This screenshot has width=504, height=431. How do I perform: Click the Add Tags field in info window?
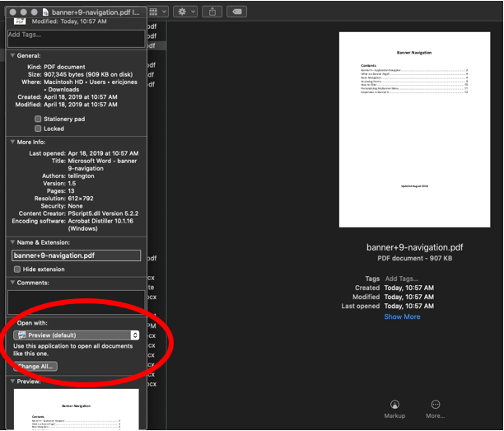tap(77, 39)
